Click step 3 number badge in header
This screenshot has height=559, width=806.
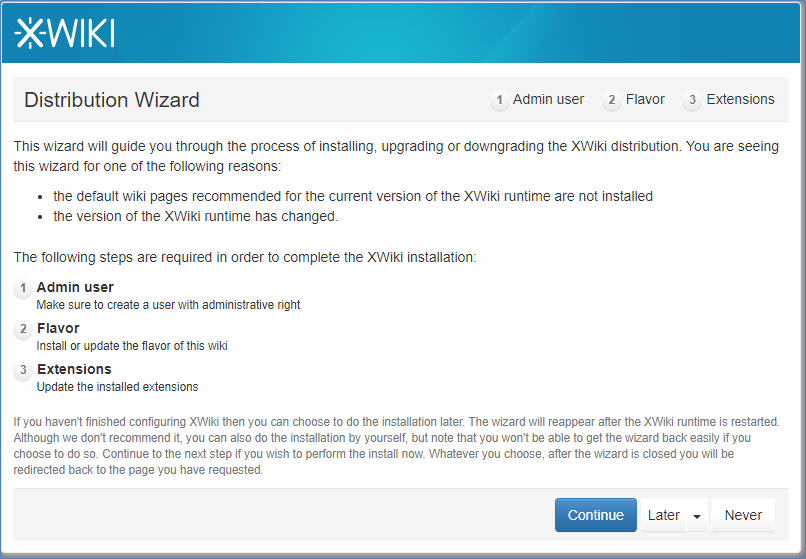[692, 100]
